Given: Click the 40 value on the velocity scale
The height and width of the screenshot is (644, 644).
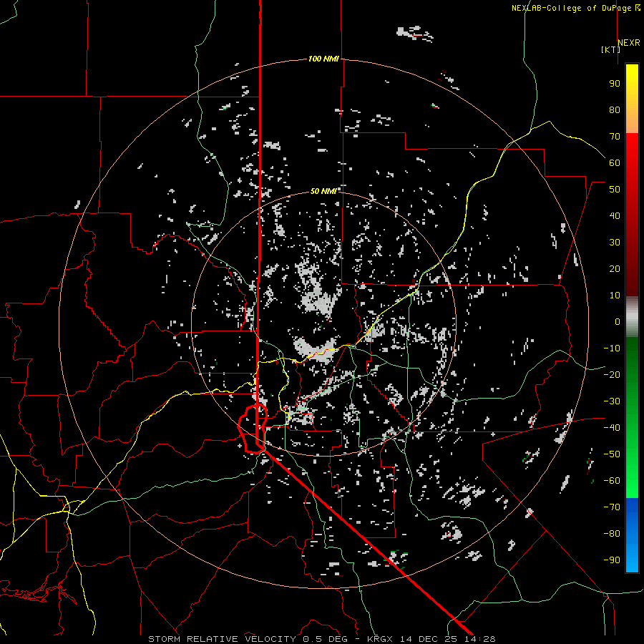Looking at the screenshot, I should (615, 216).
